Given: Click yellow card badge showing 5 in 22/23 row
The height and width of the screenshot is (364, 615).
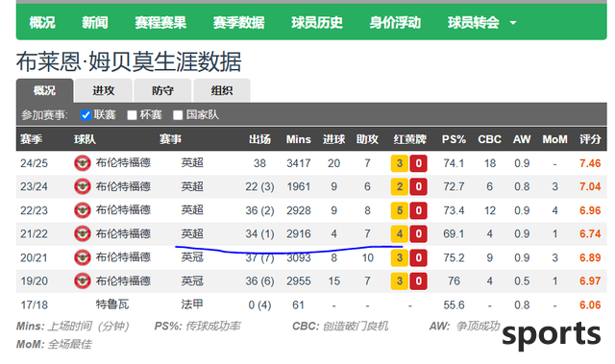Looking at the screenshot, I should click(x=400, y=210).
